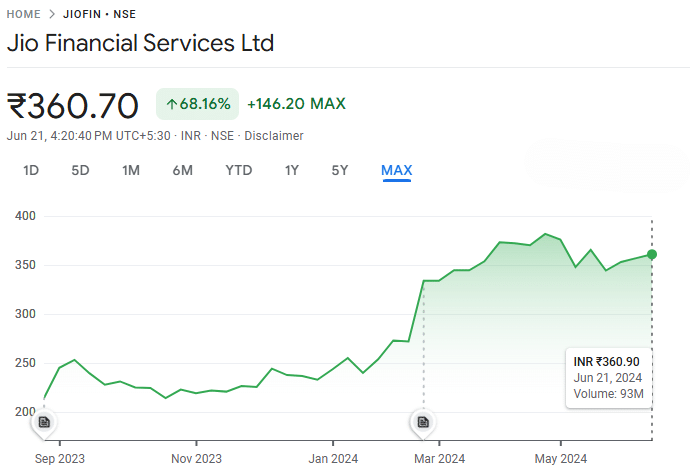Select the 1M range tab
Image resolution: width=690 pixels, height=471 pixels.
point(131,170)
